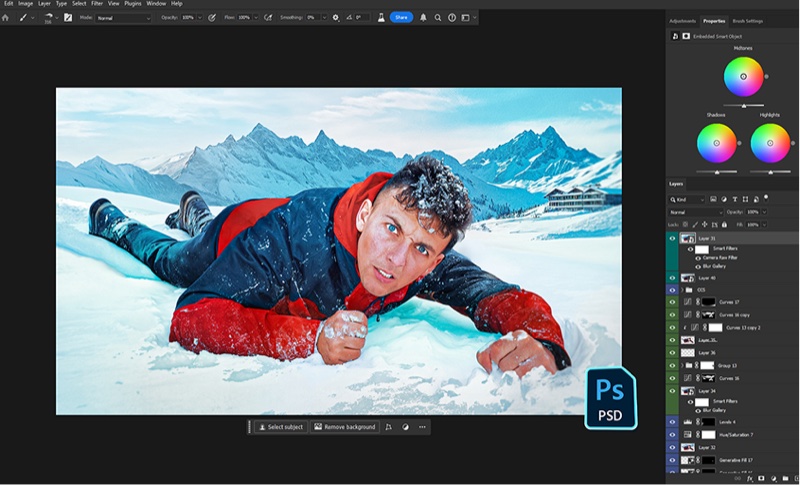This screenshot has height=485, width=800.
Task: Click the layer effects fx icon
Action: 750,479
